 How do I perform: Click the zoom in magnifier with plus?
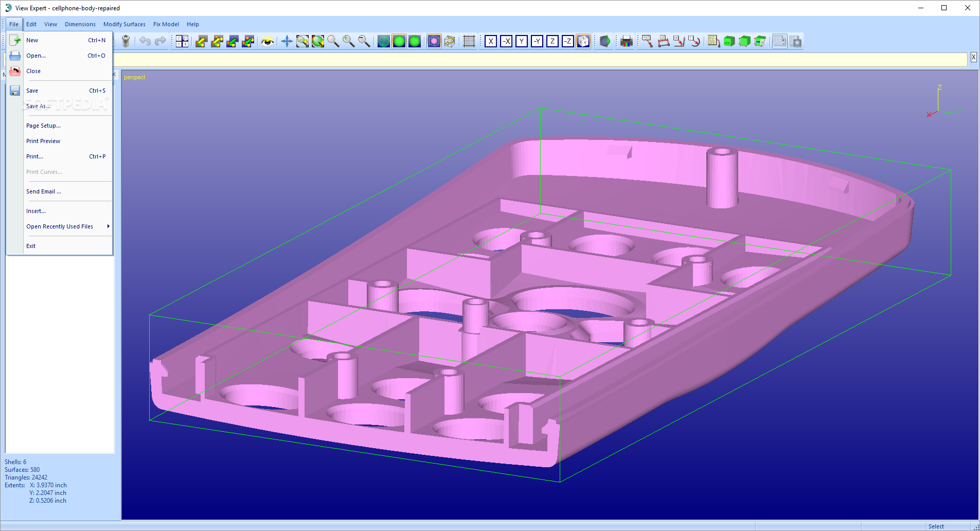click(349, 41)
